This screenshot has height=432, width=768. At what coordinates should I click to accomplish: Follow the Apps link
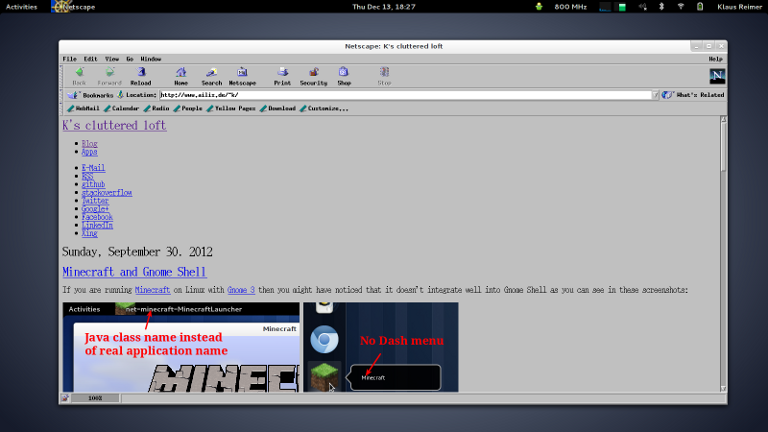pyautogui.click(x=90, y=152)
